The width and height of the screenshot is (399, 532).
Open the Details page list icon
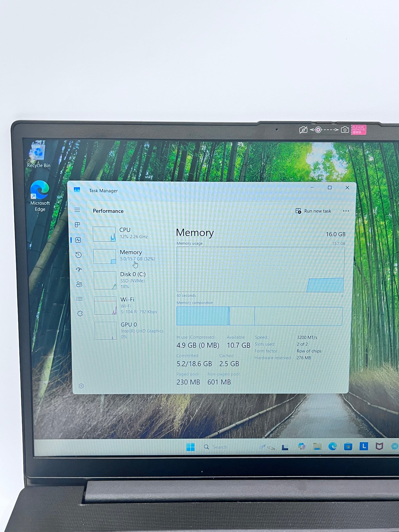point(80,299)
